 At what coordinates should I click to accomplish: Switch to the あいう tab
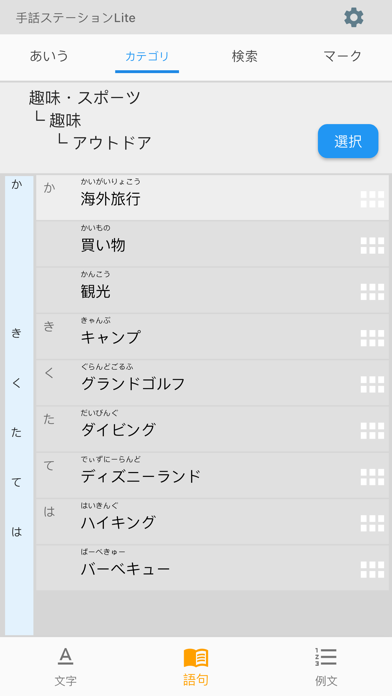coord(49,56)
